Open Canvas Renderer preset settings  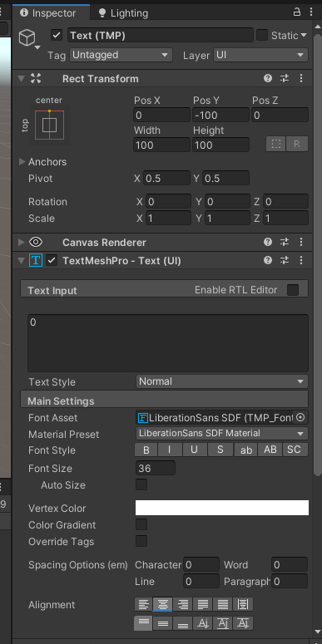(285, 243)
